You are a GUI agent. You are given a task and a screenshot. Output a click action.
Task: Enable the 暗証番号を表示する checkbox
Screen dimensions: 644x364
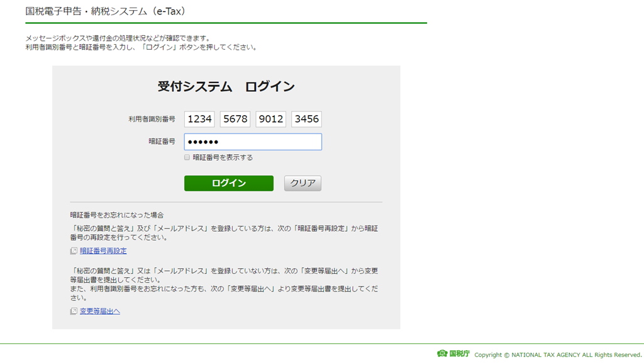point(187,157)
